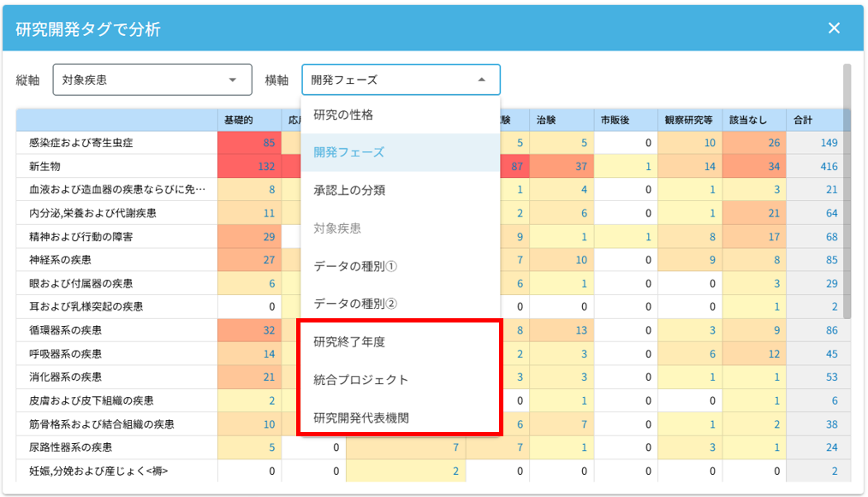Select 研究の性格 from the list
Image resolution: width=868 pixels, height=497 pixels.
pos(343,115)
